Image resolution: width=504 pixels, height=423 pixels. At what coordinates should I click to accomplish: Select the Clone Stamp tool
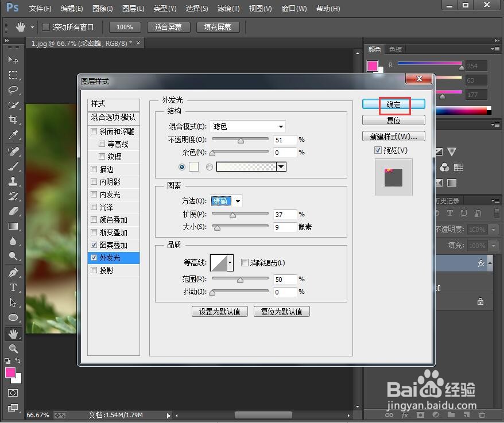[x=13, y=183]
